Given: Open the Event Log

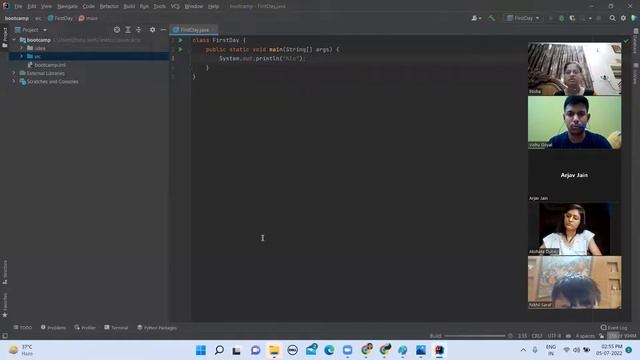Looking at the screenshot, I should pyautogui.click(x=614, y=327).
